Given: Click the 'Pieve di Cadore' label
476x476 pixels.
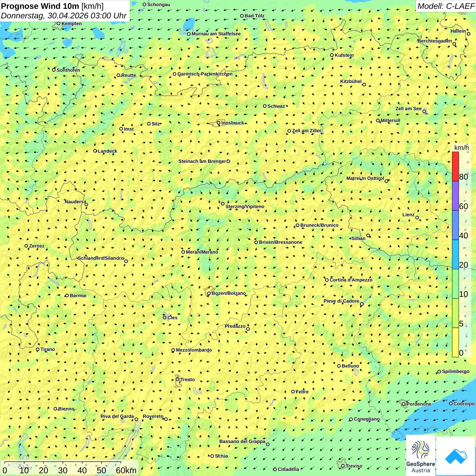Looking at the screenshot, I should pos(341,301).
